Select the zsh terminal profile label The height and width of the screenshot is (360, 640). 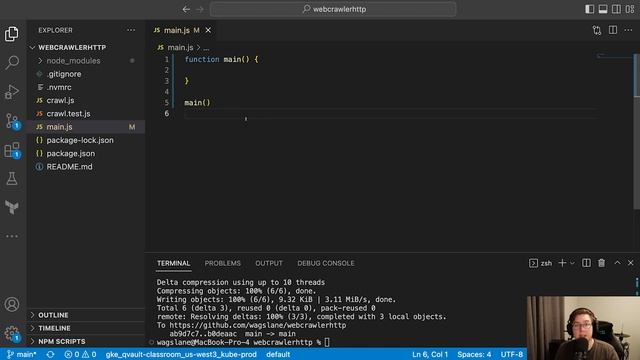point(541,263)
